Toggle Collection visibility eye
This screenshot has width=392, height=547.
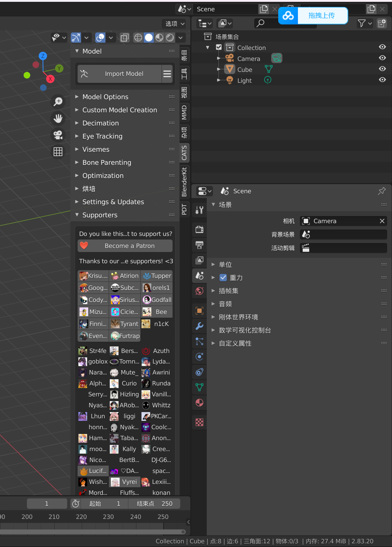(382, 47)
